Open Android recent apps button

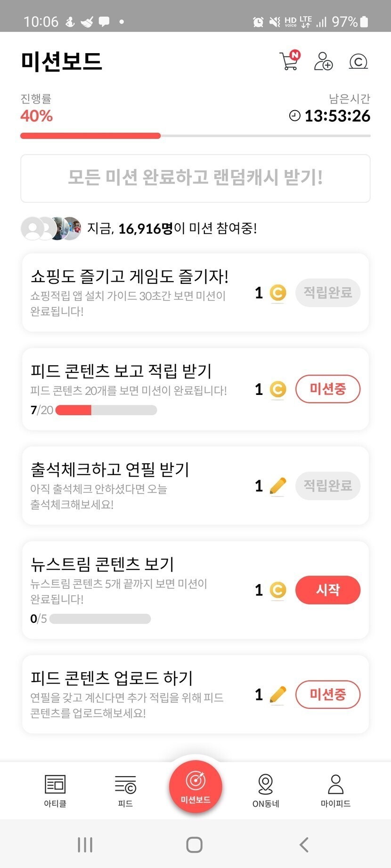coord(85,844)
